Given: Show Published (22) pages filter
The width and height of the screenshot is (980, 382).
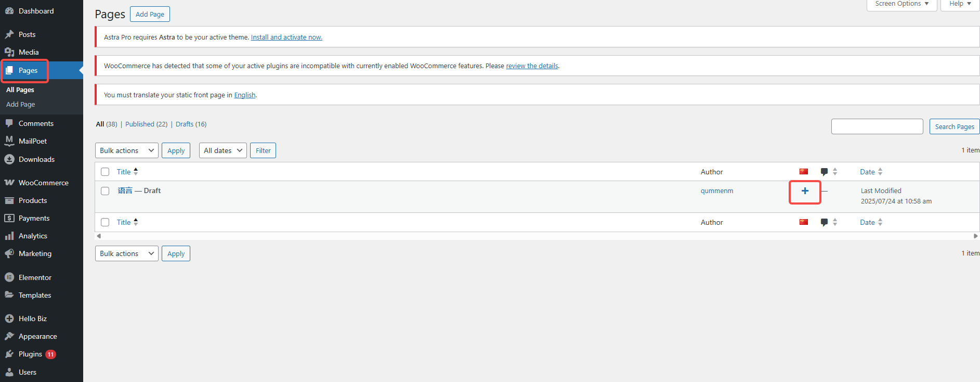Looking at the screenshot, I should pos(146,124).
